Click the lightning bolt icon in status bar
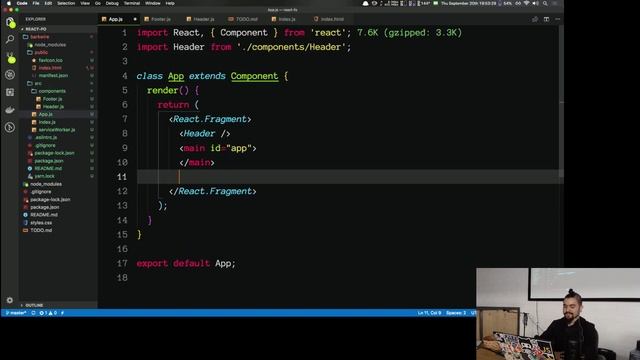 point(62,313)
